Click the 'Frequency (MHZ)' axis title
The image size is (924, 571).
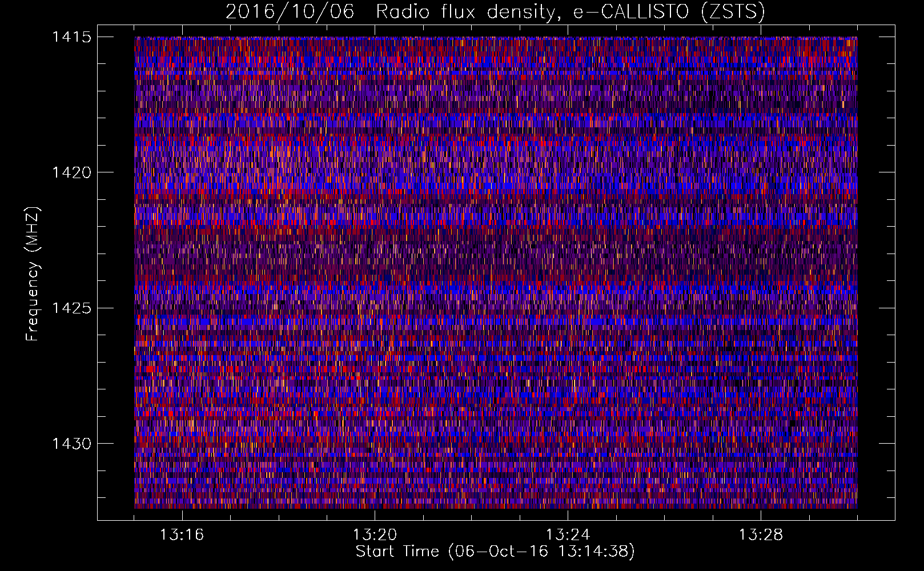pos(33,274)
